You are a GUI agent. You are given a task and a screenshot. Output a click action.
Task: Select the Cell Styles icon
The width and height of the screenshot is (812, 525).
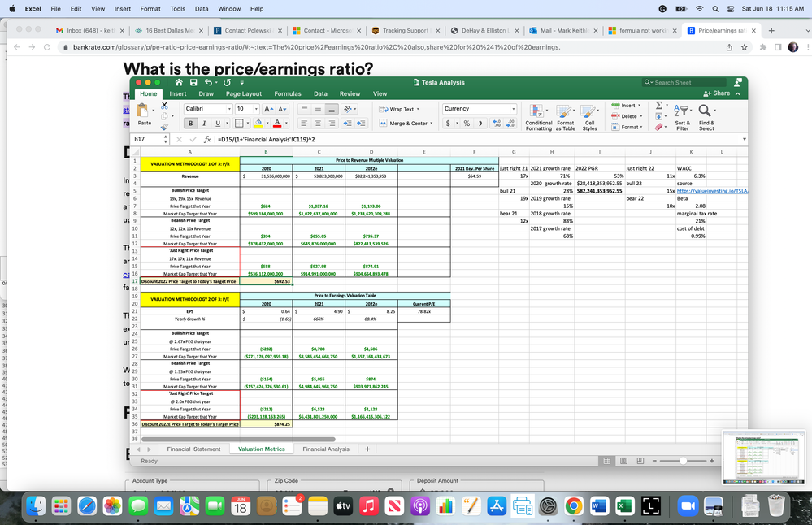pyautogui.click(x=588, y=112)
